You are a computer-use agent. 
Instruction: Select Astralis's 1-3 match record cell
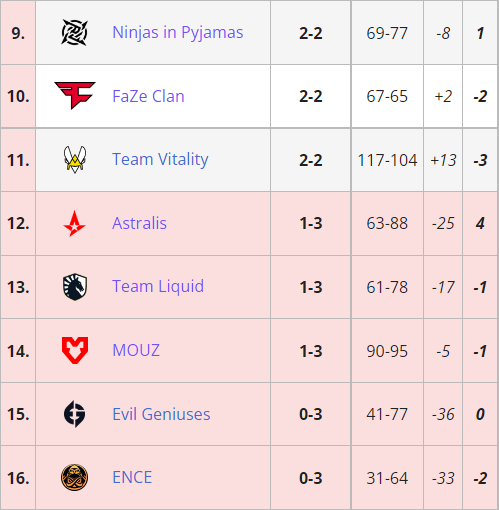(311, 223)
